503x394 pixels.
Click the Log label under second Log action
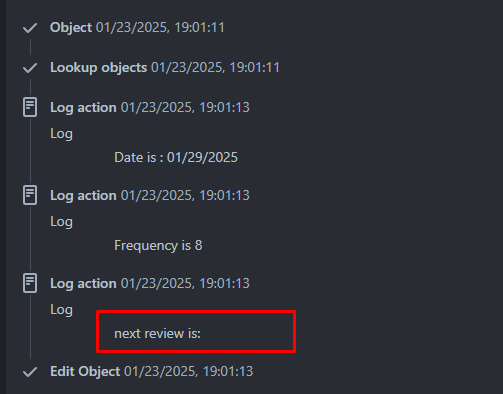(x=61, y=222)
